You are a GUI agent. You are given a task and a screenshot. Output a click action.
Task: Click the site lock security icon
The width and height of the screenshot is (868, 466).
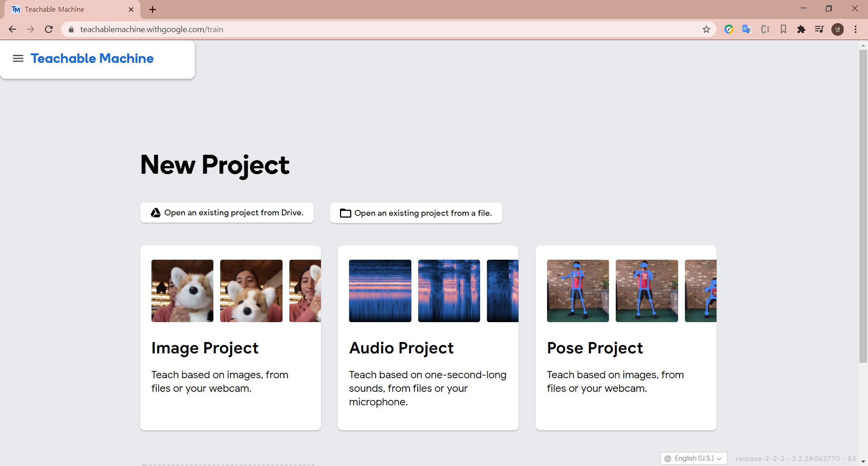coord(71,29)
